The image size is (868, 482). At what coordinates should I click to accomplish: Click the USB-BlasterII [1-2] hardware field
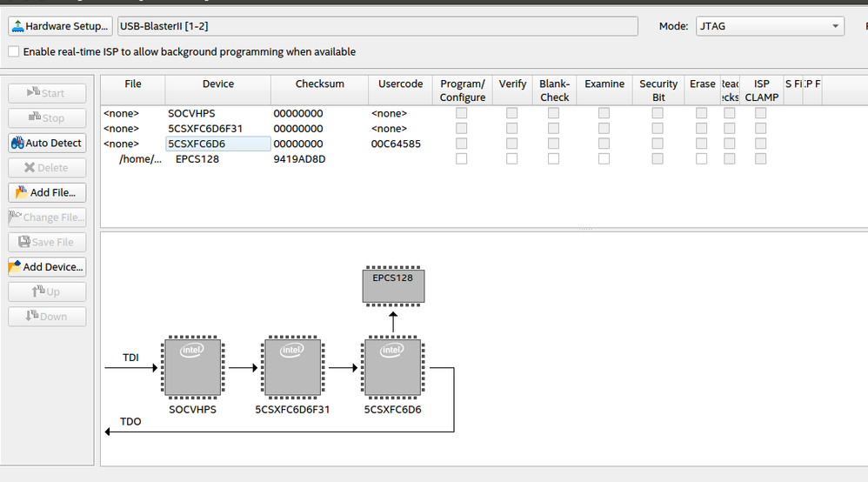pyautogui.click(x=377, y=26)
